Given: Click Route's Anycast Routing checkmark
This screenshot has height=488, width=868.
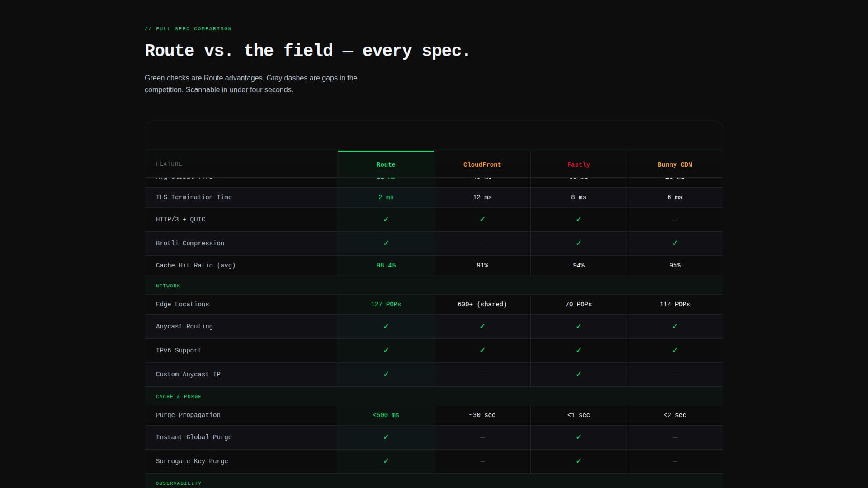Looking at the screenshot, I should pyautogui.click(x=386, y=327).
